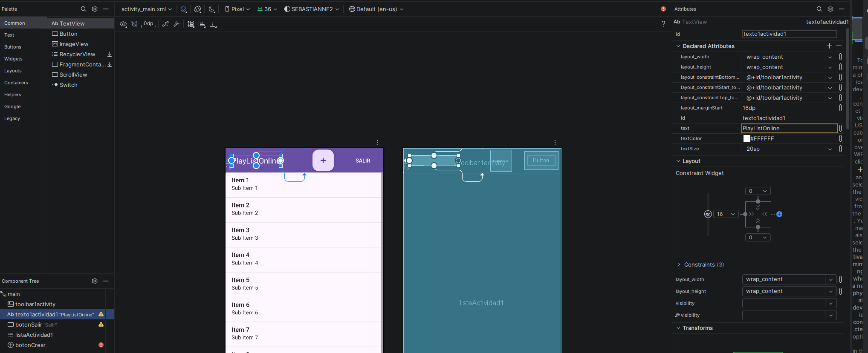Click the help question mark icon

click(663, 24)
